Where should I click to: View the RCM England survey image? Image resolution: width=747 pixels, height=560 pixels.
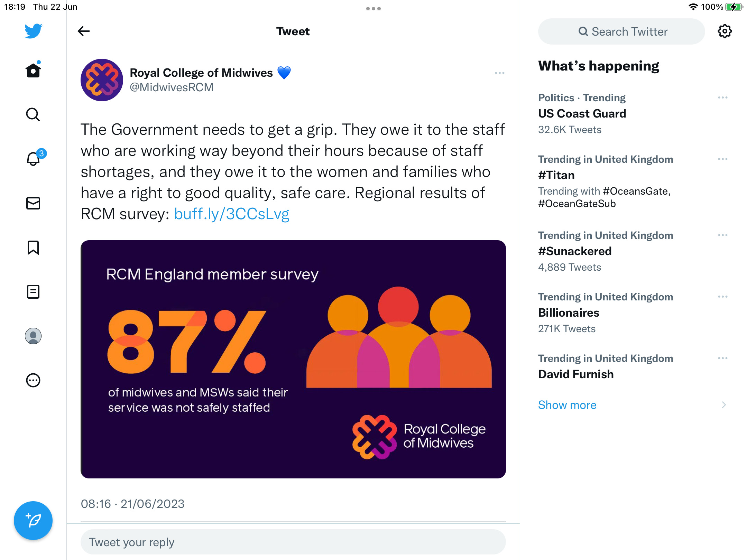(293, 359)
